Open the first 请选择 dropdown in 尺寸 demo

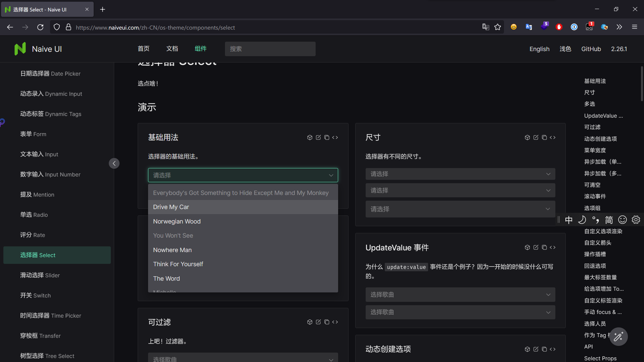(460, 174)
